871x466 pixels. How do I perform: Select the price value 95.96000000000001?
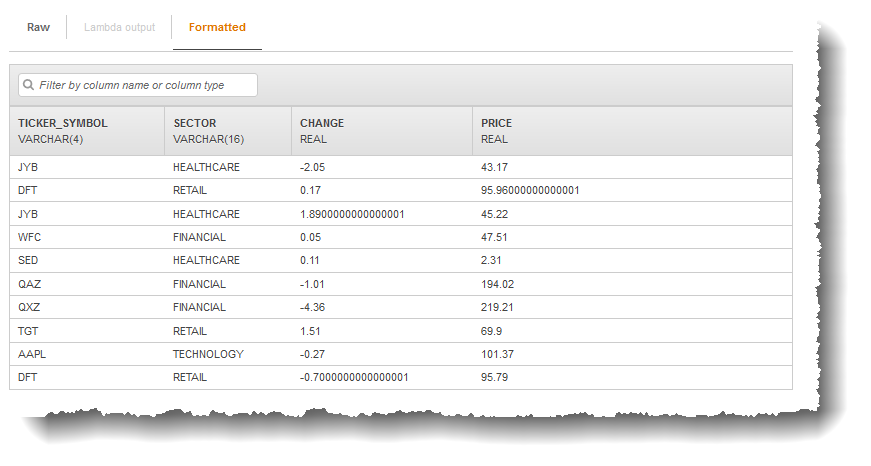pyautogui.click(x=530, y=190)
